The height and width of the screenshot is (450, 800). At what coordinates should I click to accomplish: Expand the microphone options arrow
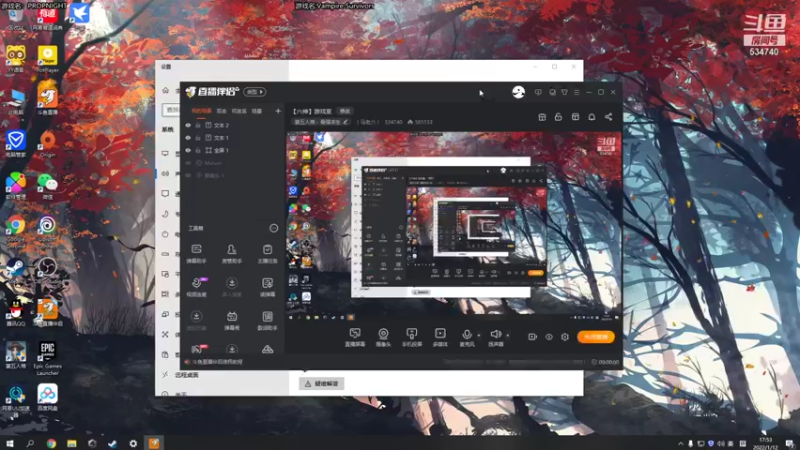click(479, 335)
